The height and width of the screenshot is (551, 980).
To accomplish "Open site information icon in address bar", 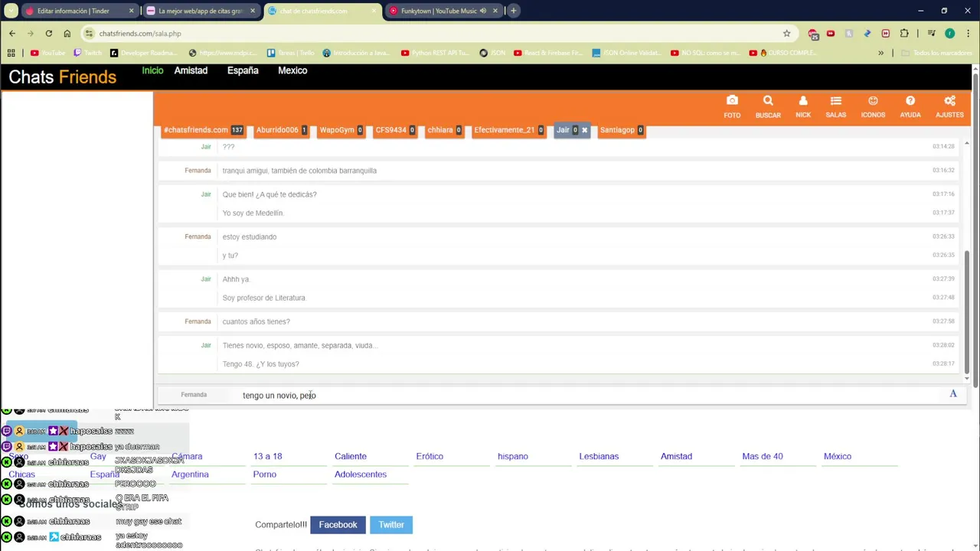I will (x=90, y=34).
